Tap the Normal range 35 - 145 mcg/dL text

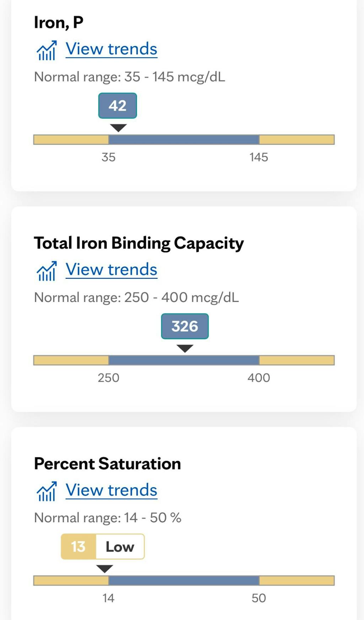pyautogui.click(x=129, y=77)
